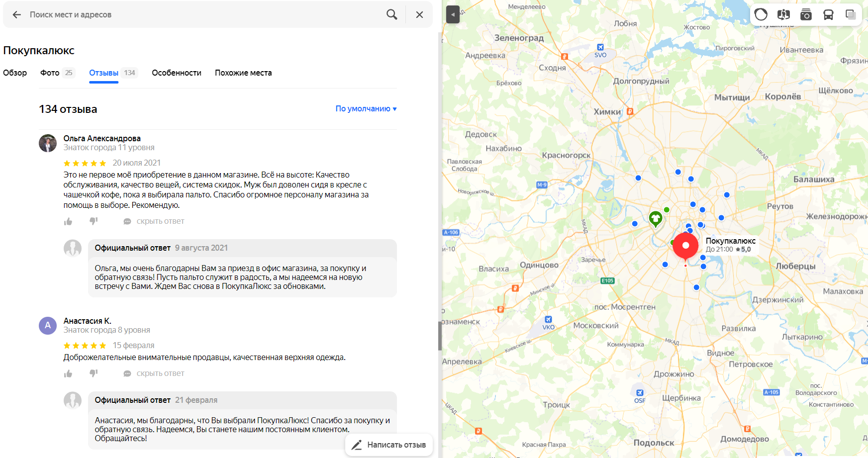Click the side panel vertical scrollbar

coord(440,336)
